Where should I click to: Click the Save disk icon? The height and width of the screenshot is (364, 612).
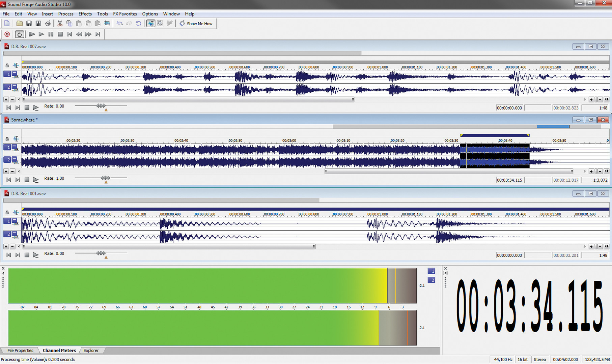tap(29, 23)
